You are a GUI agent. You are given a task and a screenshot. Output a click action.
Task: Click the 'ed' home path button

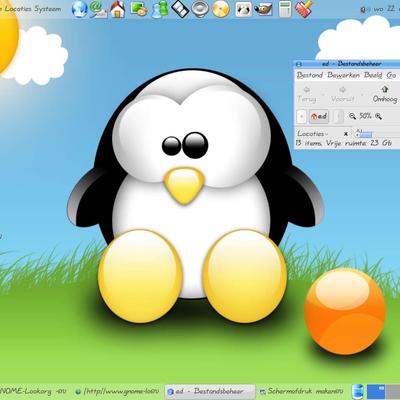(x=319, y=116)
